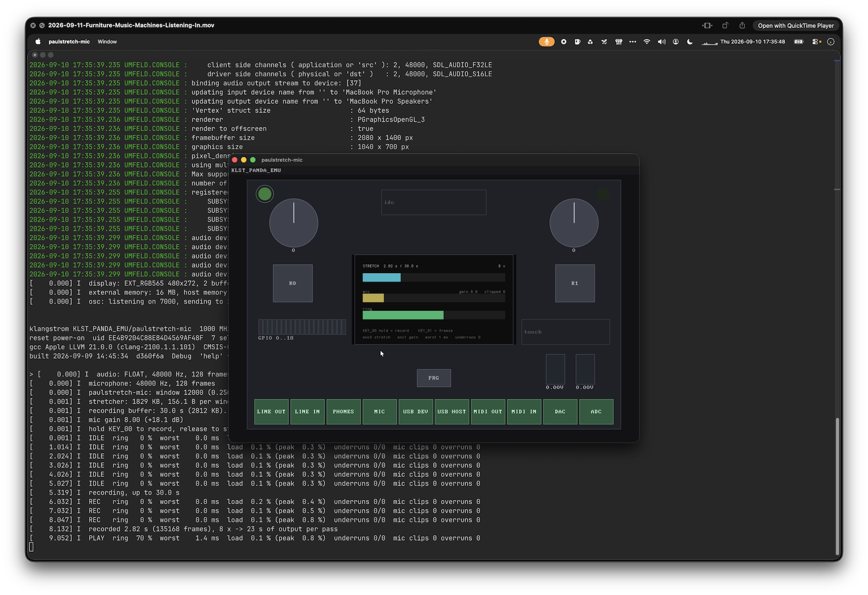Click the ADC connector button
The image size is (868, 595).
pyautogui.click(x=596, y=411)
